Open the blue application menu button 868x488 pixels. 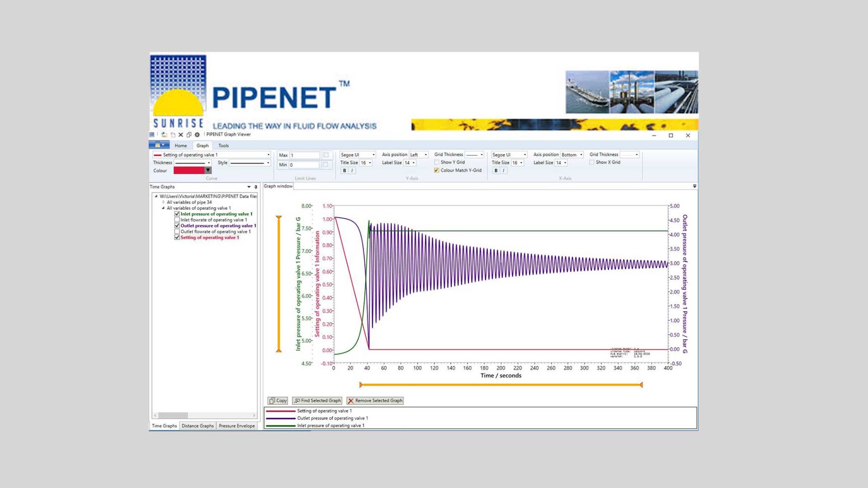pos(159,145)
